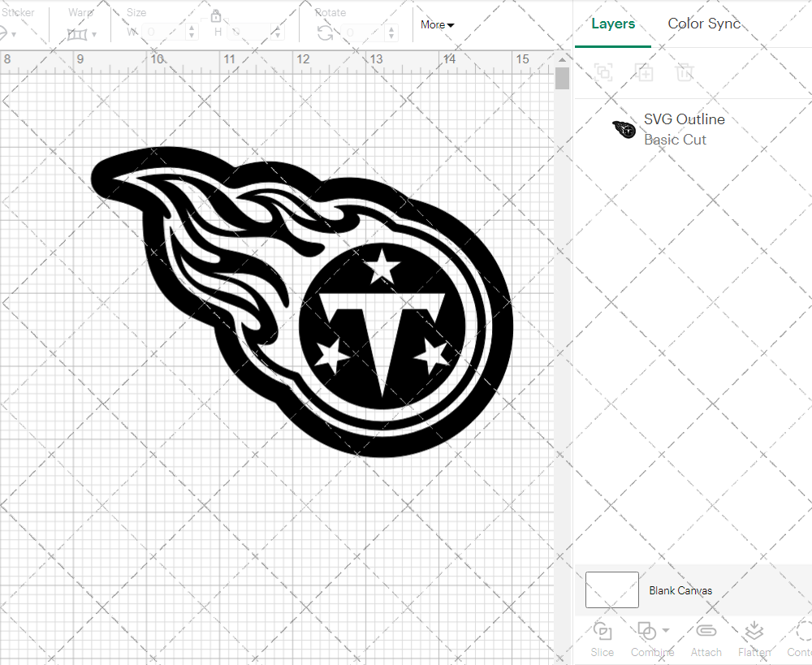Switch to the Layers tab

[612, 24]
